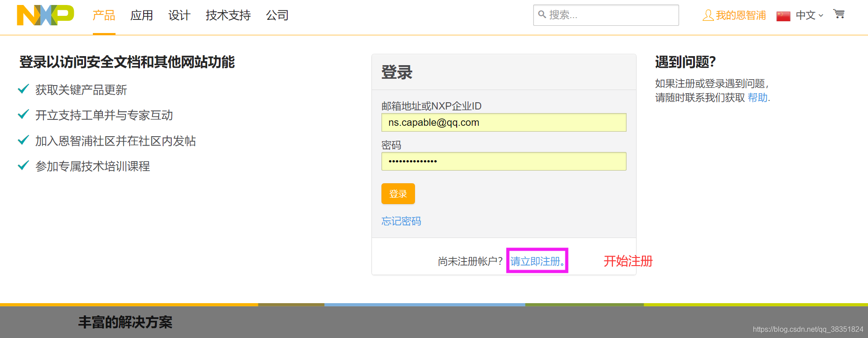
Task: Select the text 参加专属技术培训课程
Action: coord(92,166)
